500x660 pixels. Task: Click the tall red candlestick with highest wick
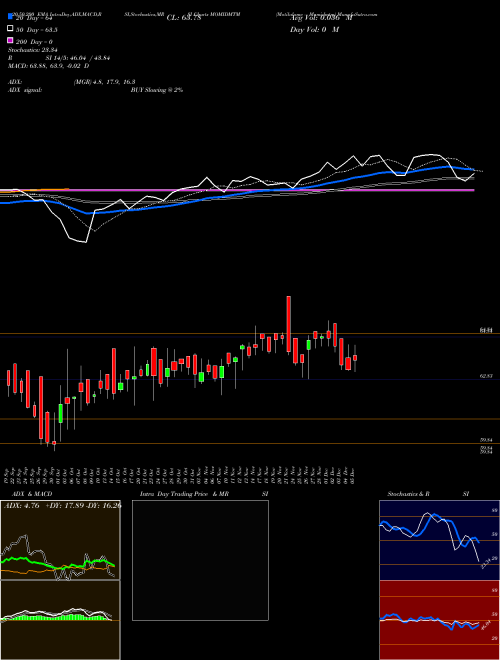pyautogui.click(x=289, y=324)
